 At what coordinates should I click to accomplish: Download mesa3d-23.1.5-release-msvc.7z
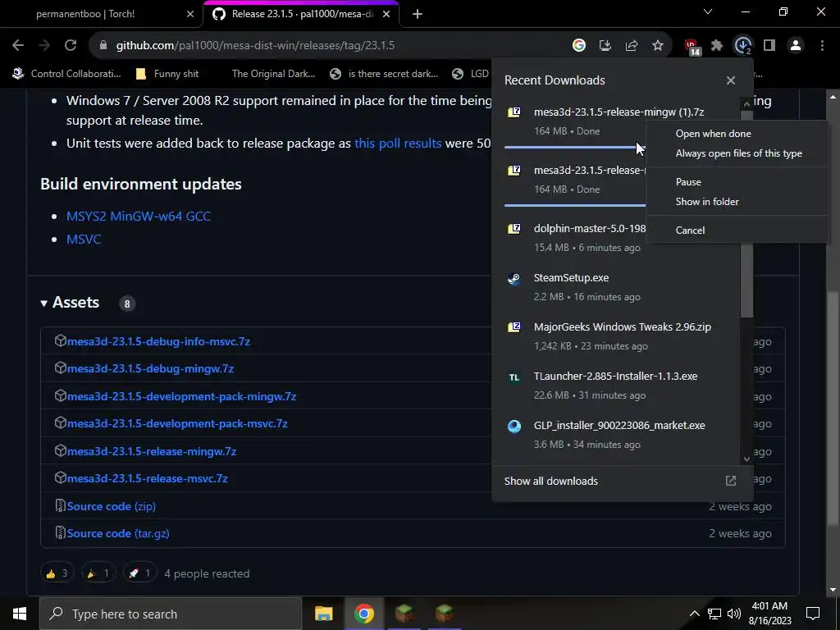coord(148,478)
